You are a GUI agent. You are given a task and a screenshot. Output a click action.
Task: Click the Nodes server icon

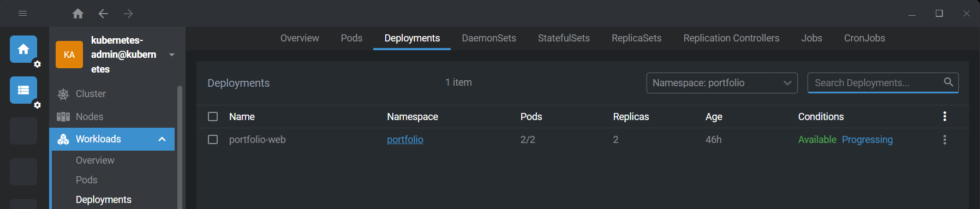[63, 117]
